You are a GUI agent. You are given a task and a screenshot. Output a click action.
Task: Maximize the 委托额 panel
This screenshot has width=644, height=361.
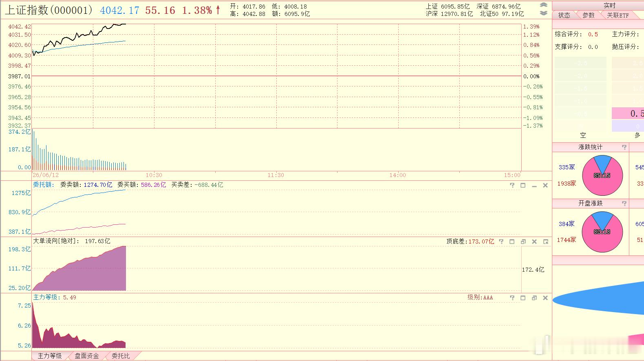(523, 185)
